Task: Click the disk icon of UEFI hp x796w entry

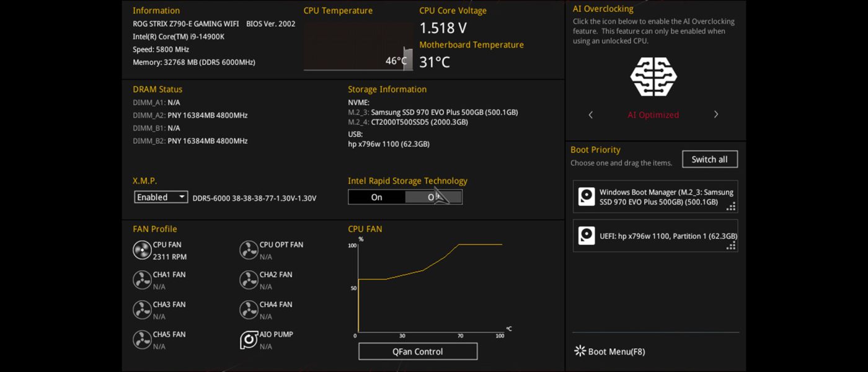Action: coord(587,236)
